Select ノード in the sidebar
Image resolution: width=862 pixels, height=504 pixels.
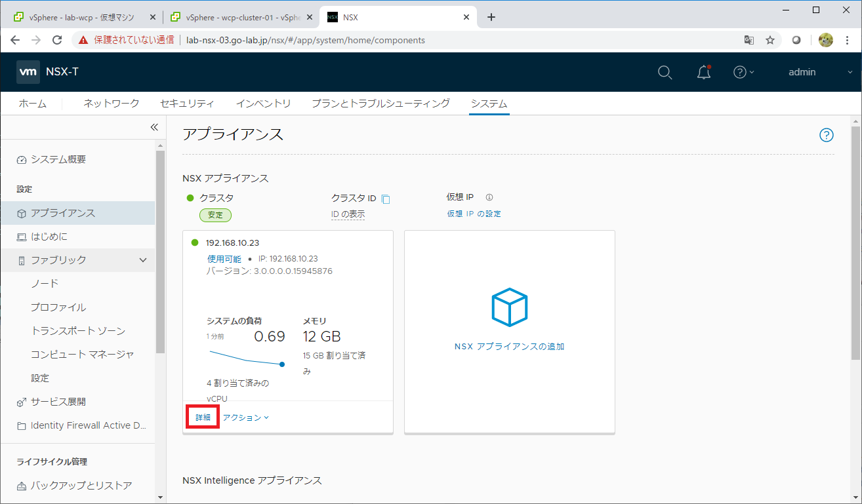(x=45, y=284)
